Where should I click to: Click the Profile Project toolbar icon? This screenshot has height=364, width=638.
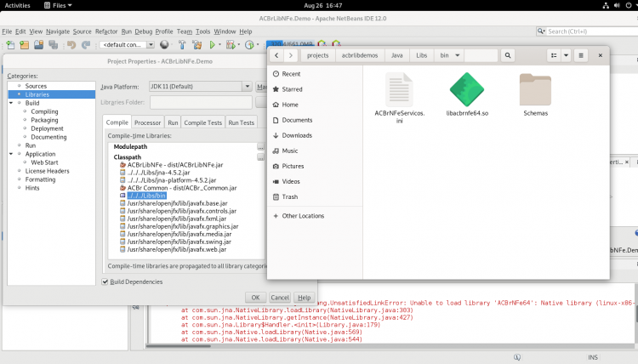tap(249, 45)
